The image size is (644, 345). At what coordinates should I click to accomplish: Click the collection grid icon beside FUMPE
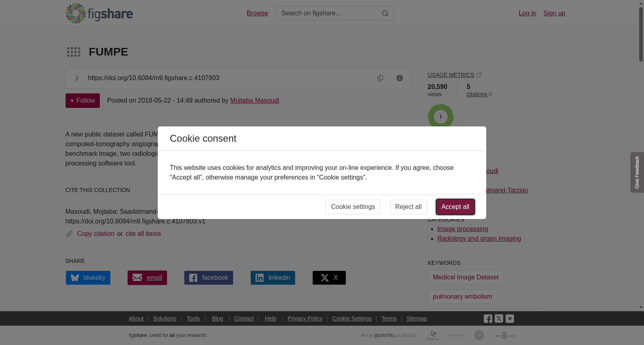click(74, 52)
